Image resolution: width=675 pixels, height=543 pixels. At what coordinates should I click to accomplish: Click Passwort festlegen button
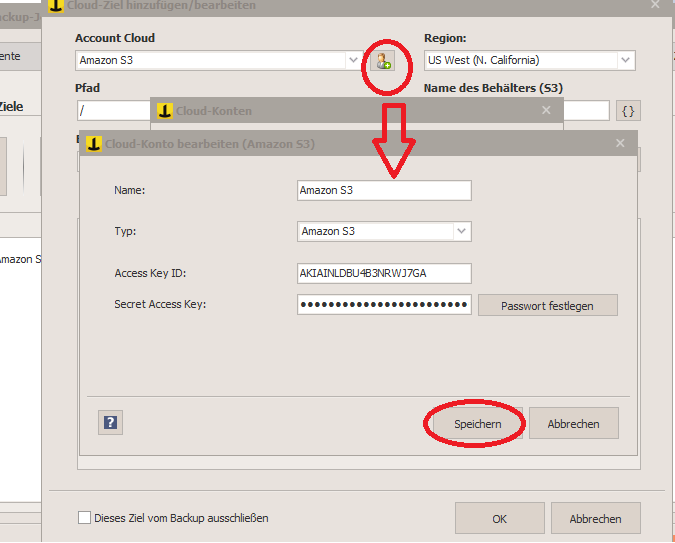(x=548, y=305)
